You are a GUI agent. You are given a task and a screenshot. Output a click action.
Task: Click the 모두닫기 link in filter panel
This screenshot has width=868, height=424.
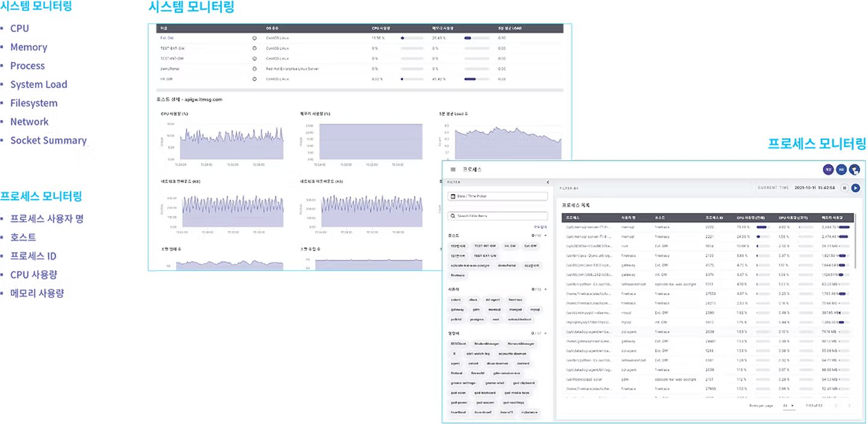(x=541, y=226)
